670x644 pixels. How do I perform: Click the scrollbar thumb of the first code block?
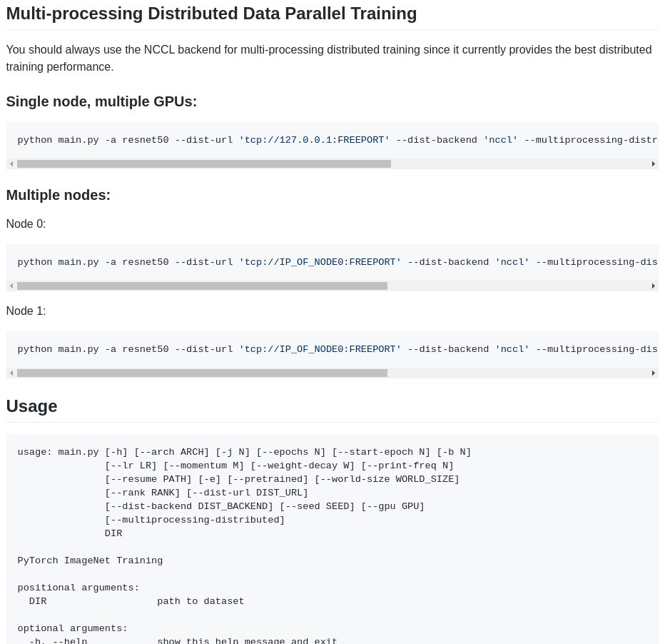point(205,163)
